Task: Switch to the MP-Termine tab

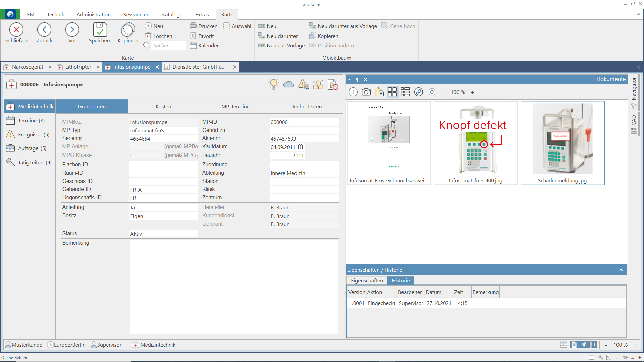Action: 235,106
